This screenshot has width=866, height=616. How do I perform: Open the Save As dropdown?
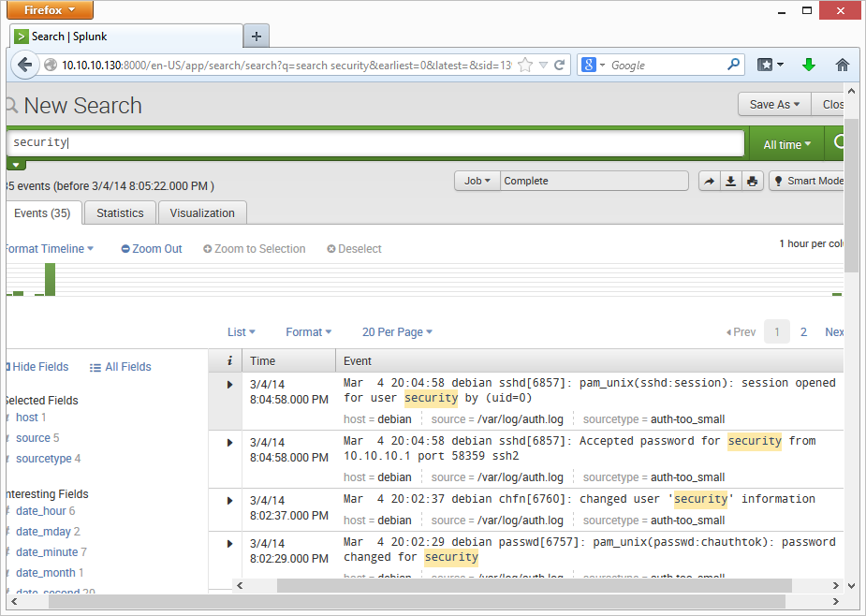[x=774, y=105]
